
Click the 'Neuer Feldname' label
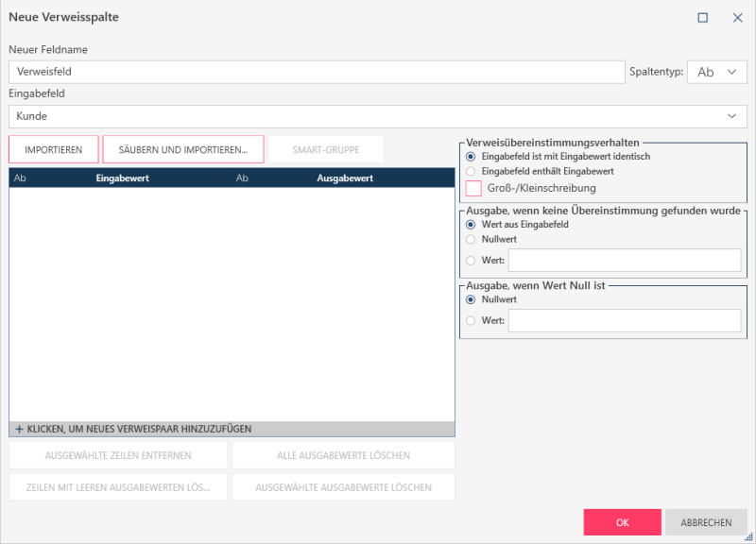pyautogui.click(x=48, y=50)
